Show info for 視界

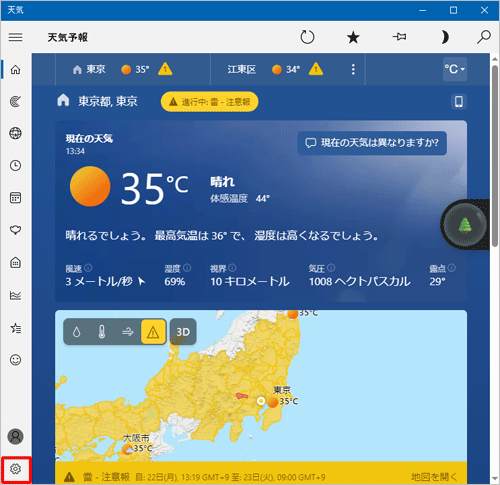pyautogui.click(x=232, y=268)
